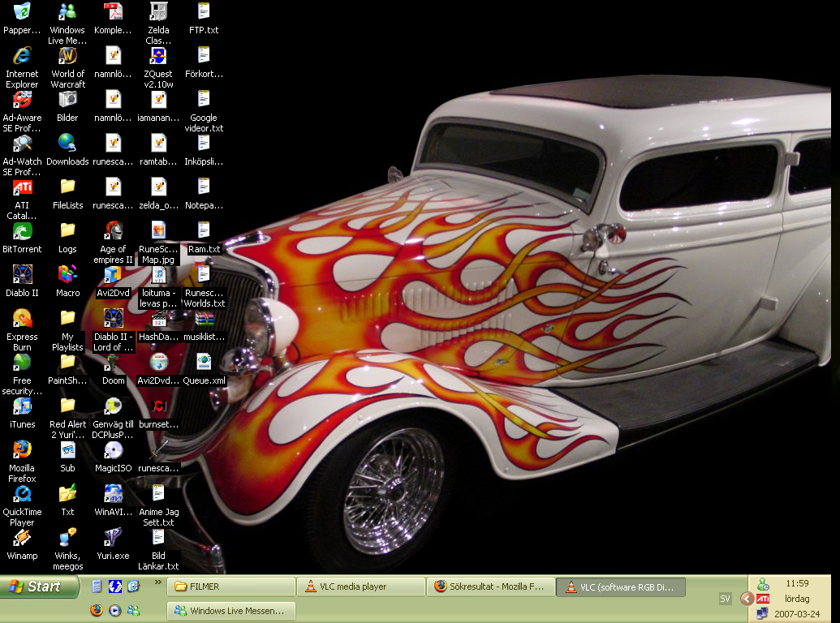This screenshot has height=623, width=840.
Task: Open the SV language bar selector
Action: pyautogui.click(x=725, y=599)
